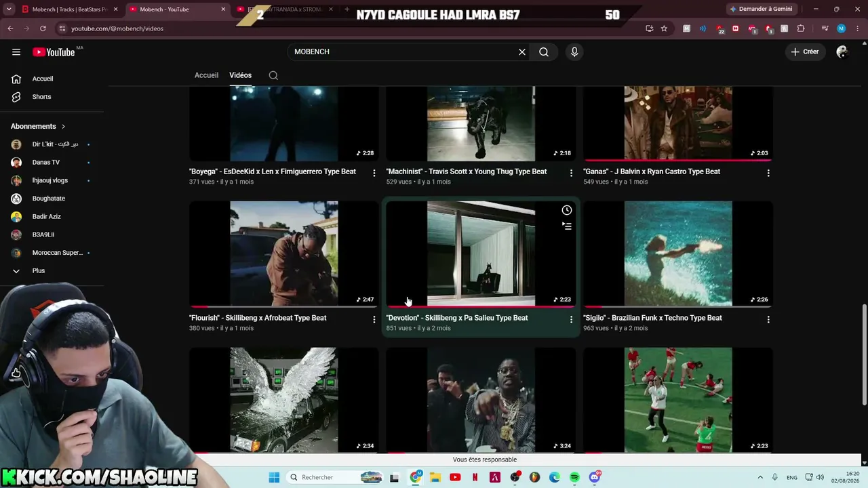
Task: Select the Vidéos channel tab
Action: (x=240, y=75)
